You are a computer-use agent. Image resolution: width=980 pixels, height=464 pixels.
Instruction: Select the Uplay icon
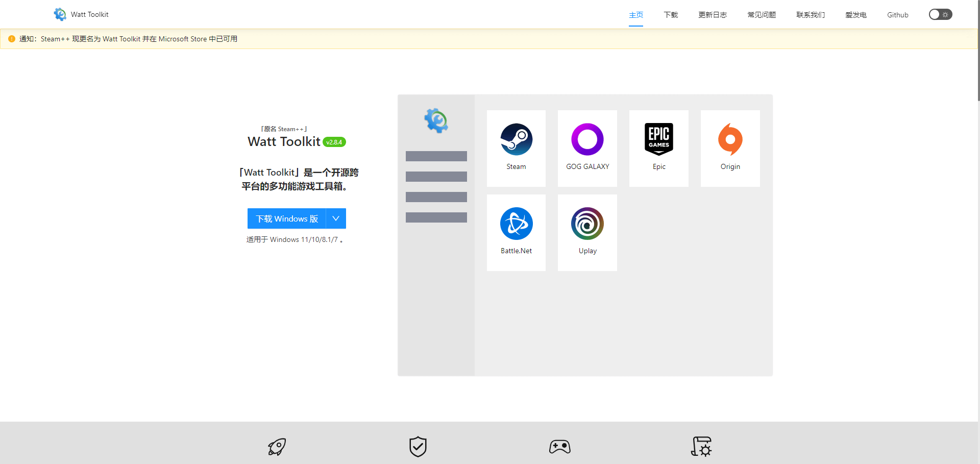click(587, 224)
